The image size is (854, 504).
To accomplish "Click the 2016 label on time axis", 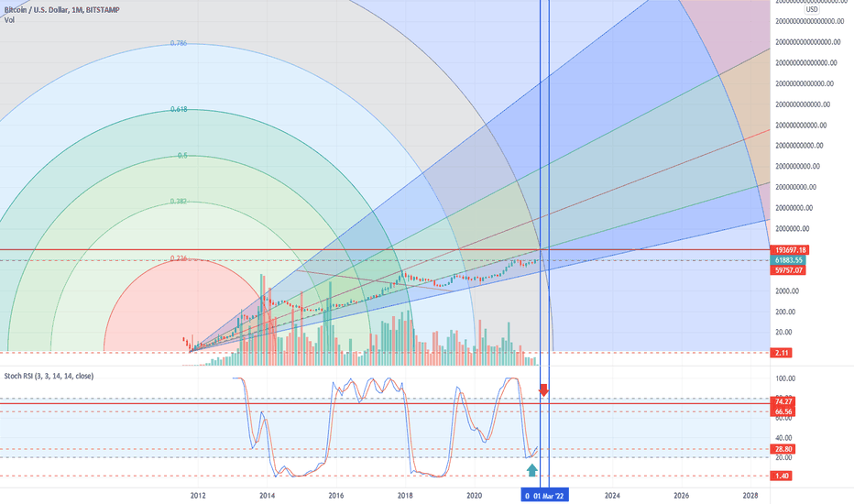I will point(336,496).
